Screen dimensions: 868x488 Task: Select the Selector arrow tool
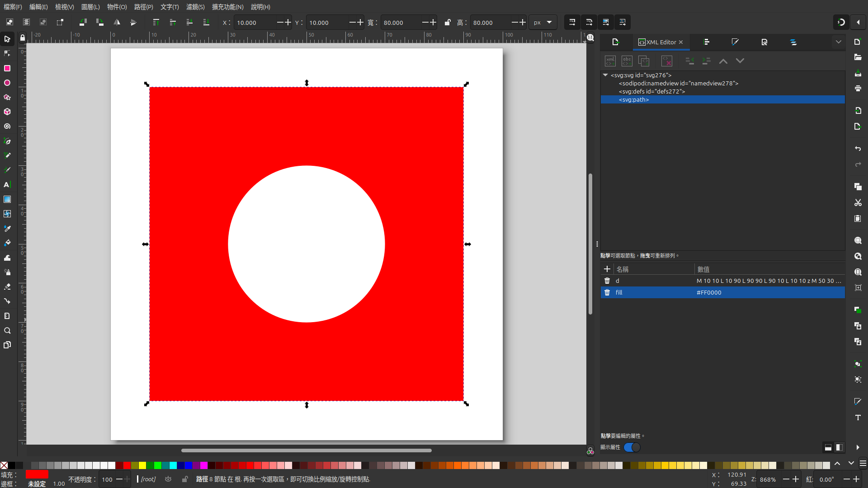coord(7,39)
